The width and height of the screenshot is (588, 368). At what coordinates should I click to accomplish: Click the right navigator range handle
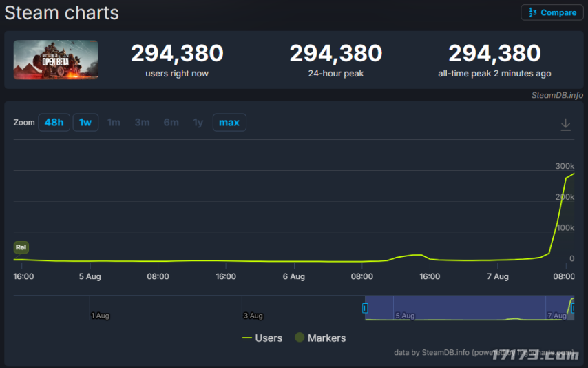[x=573, y=308]
